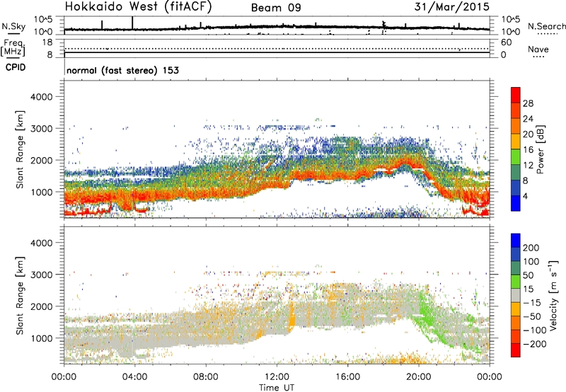Click the '08:00' time axis tick label
This screenshot has height=392, width=566.
click(x=206, y=377)
